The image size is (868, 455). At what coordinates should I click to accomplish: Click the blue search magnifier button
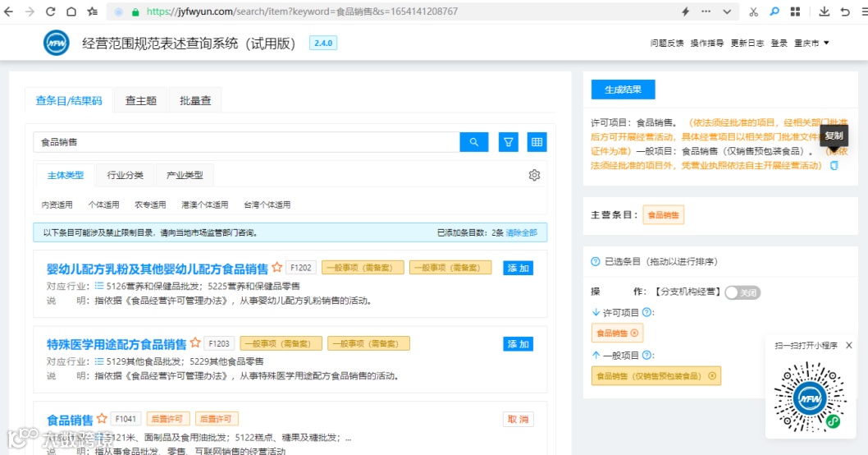(474, 142)
